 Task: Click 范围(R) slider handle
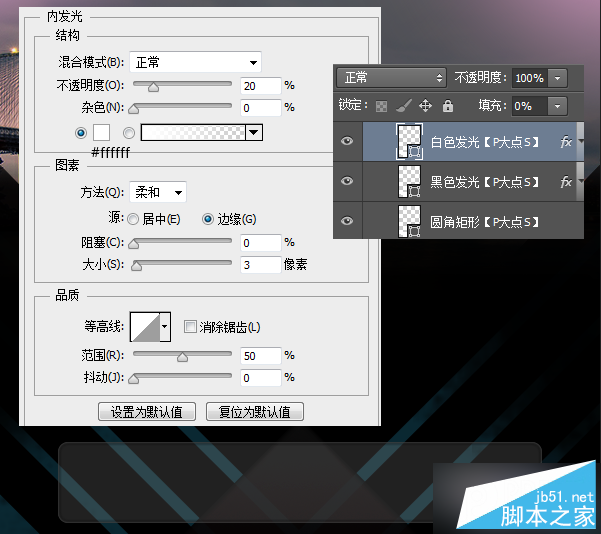click(x=182, y=357)
